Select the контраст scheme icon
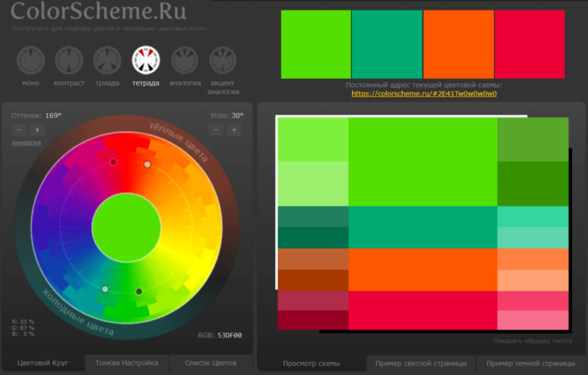The height and width of the screenshot is (375, 588). coord(69,60)
